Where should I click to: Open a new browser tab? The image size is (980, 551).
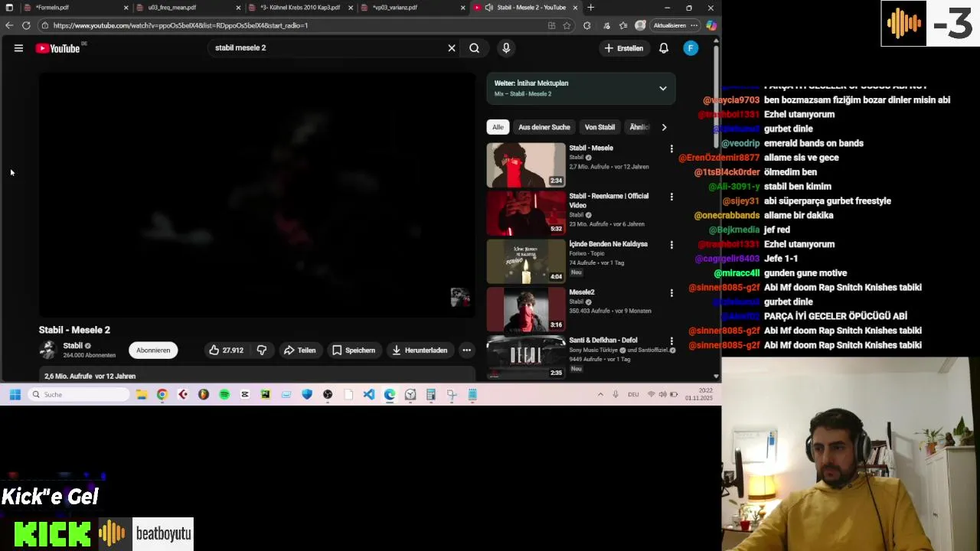[x=590, y=8]
